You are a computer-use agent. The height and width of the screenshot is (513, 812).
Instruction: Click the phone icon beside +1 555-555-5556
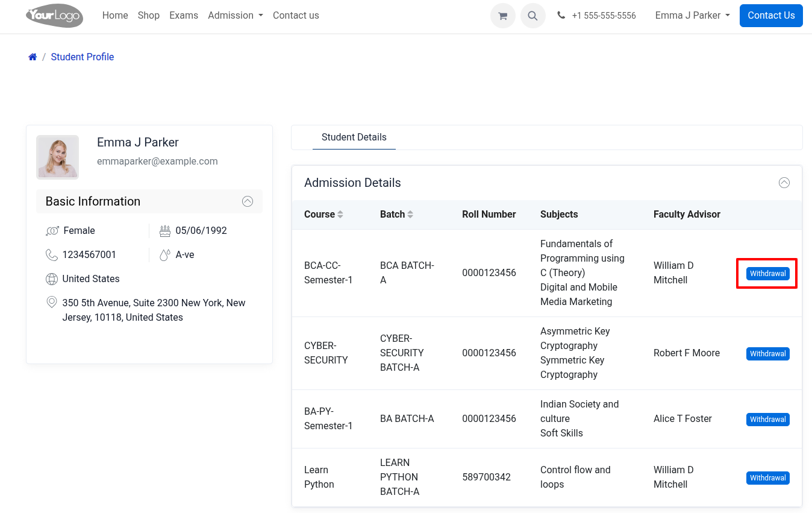coord(561,16)
